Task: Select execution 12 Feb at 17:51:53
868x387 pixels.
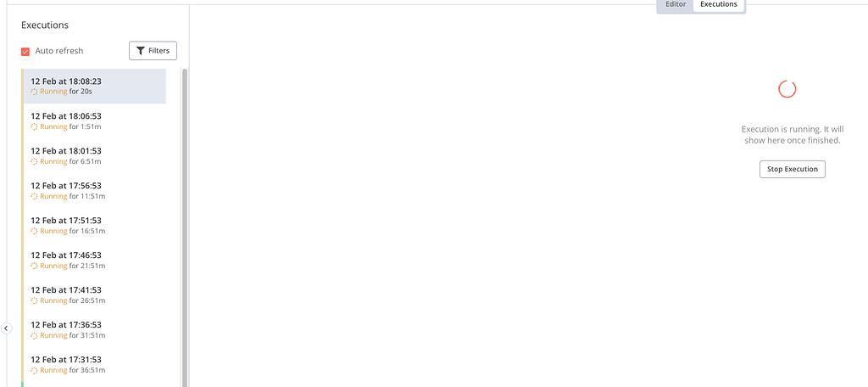Action: click(x=93, y=225)
